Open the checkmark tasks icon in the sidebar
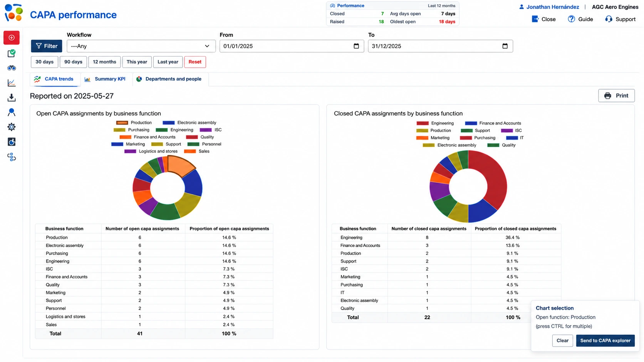 pos(12,53)
